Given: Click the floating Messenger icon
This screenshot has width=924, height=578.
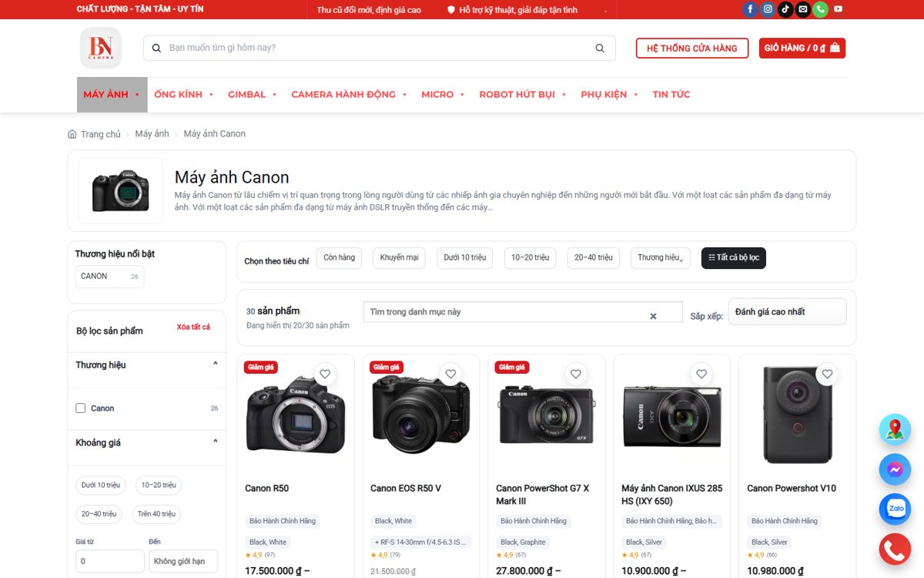Looking at the screenshot, I should pyautogui.click(x=895, y=469).
